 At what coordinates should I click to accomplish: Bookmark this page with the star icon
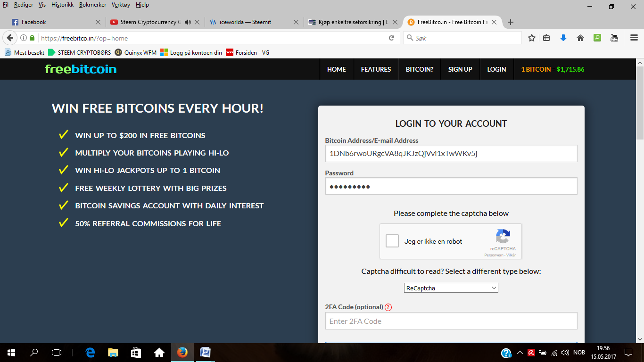pyautogui.click(x=532, y=38)
